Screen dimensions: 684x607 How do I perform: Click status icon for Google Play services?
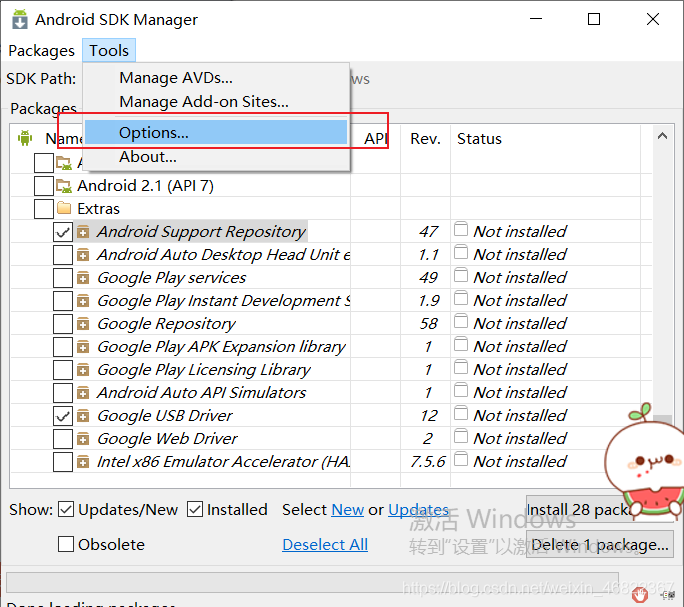[461, 275]
